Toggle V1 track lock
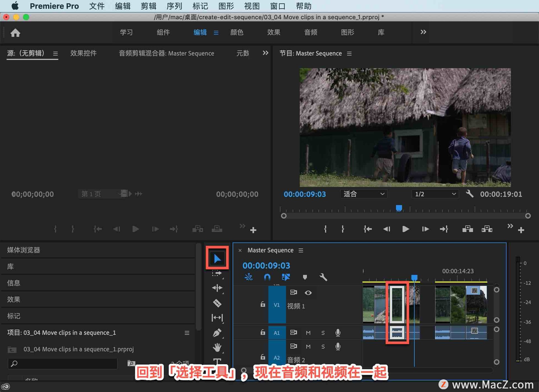Viewport: 539px width, 392px height. tap(262, 304)
